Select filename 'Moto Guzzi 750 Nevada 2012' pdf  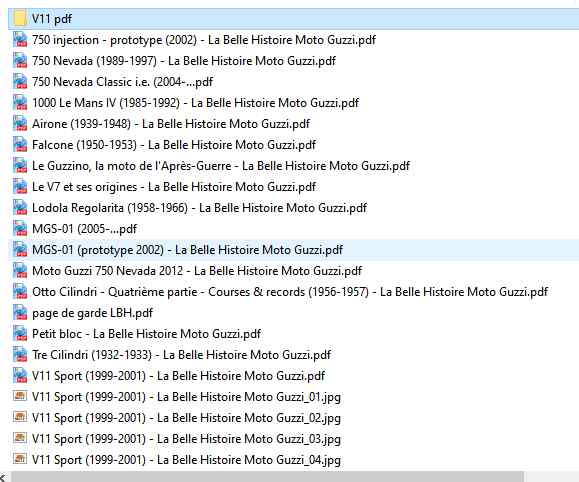197,271
